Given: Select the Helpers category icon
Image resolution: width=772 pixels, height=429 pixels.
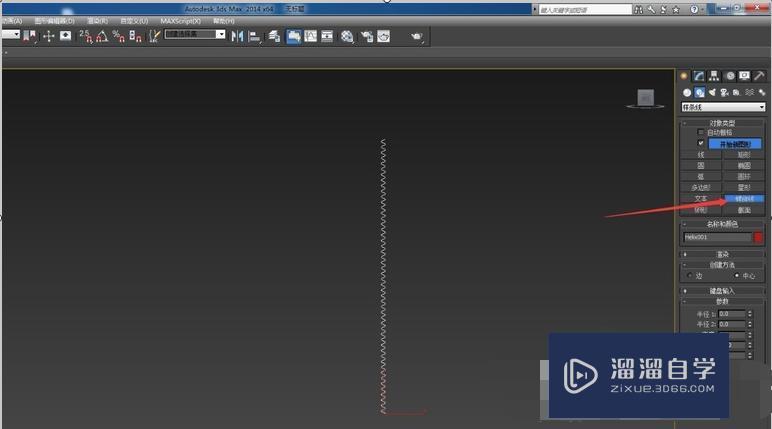Looking at the screenshot, I should point(737,92).
